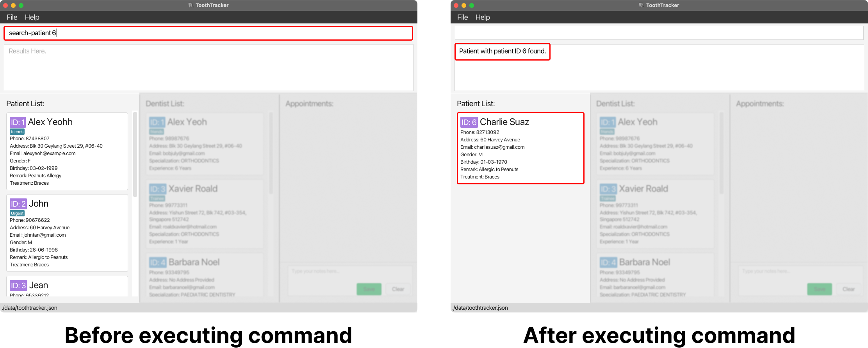
Task: Select dentist Xavier Roald in right window
Action: click(643, 189)
